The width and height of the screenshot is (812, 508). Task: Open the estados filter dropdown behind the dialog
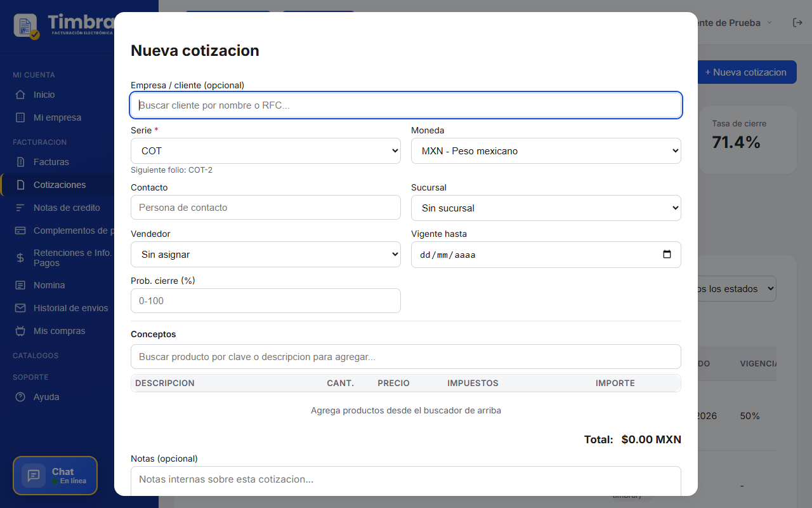pos(737,289)
